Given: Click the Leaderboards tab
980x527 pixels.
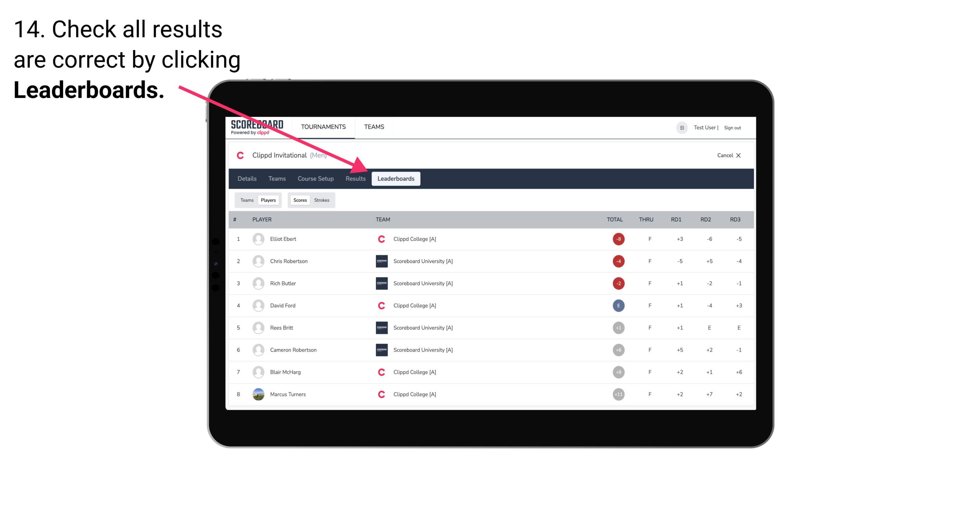Looking at the screenshot, I should [397, 179].
